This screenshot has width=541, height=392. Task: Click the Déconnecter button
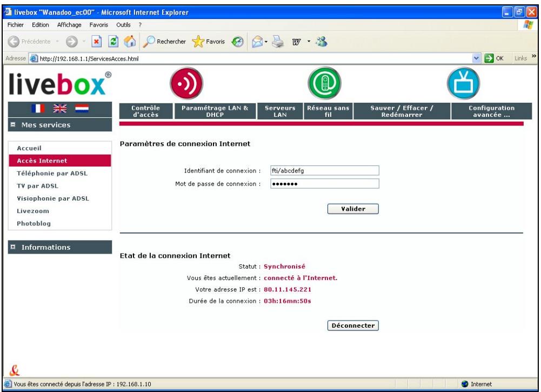pyautogui.click(x=353, y=325)
